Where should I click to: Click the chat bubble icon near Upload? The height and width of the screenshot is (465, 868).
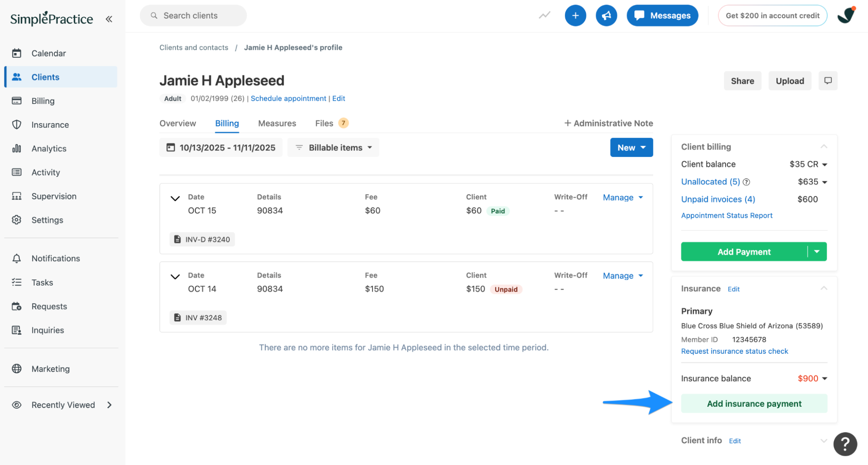[x=828, y=81]
